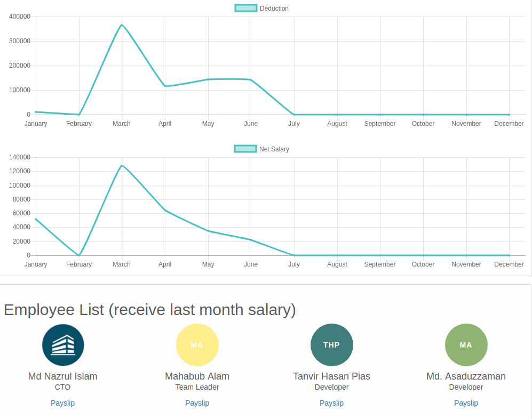
Task: Click the June data point on Deduction chart
Action: point(251,80)
